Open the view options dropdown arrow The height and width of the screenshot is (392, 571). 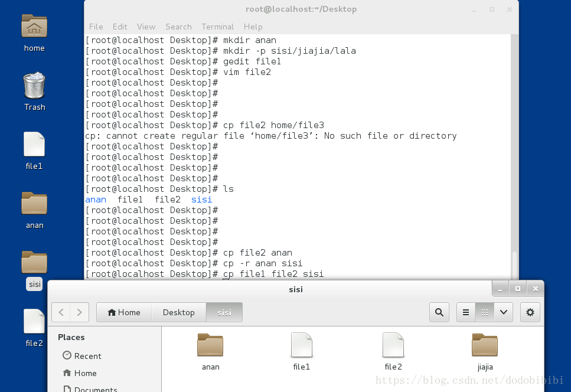click(504, 312)
